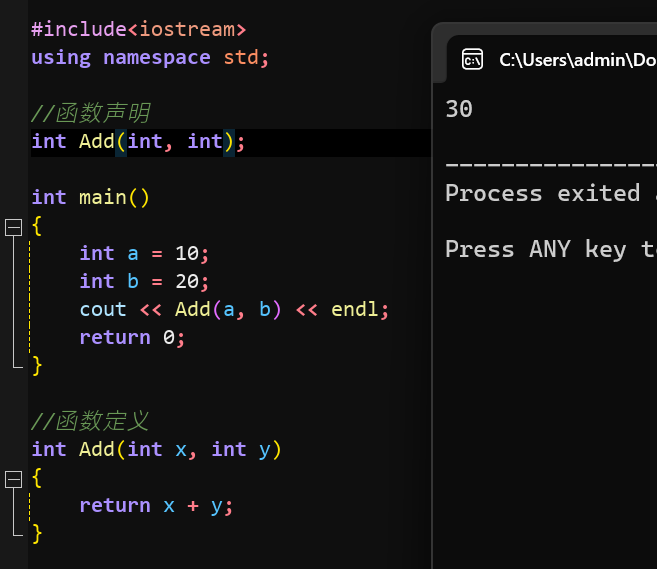Place cursor on 'int a = 10;'

tap(144, 253)
